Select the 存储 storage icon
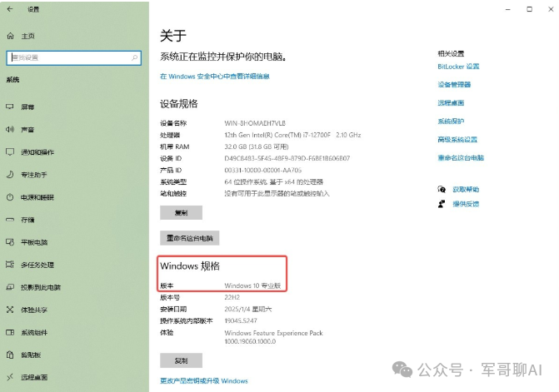This screenshot has height=392, width=559. click(x=10, y=220)
